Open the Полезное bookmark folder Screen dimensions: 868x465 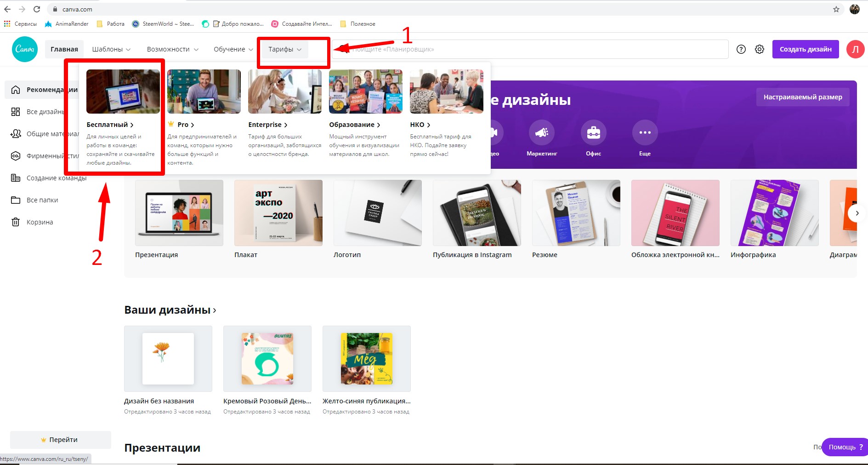point(357,24)
